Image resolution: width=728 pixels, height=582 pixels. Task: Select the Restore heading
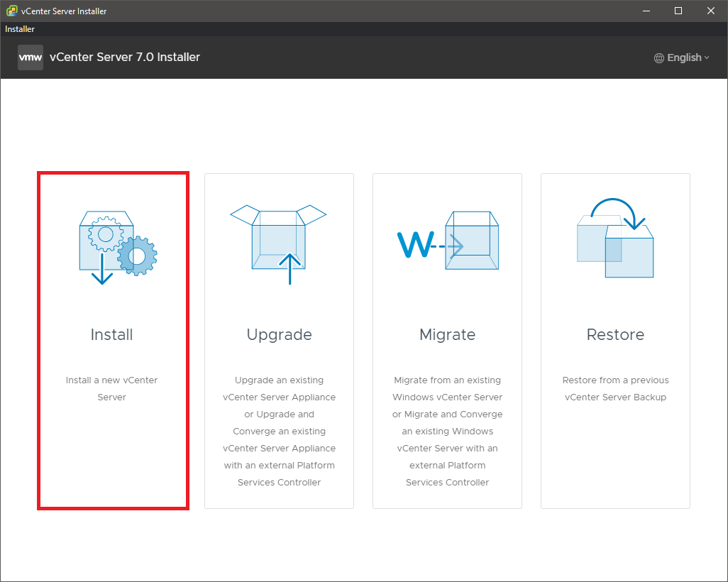pyautogui.click(x=615, y=334)
